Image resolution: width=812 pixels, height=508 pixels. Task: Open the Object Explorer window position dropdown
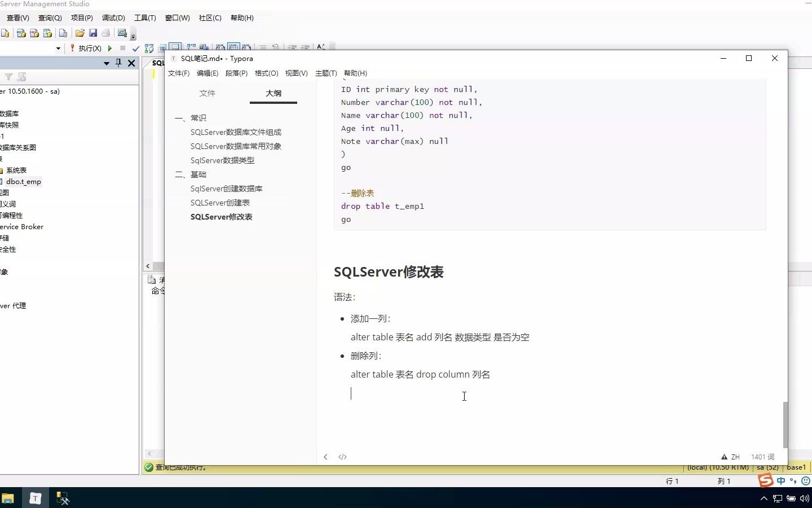point(106,63)
